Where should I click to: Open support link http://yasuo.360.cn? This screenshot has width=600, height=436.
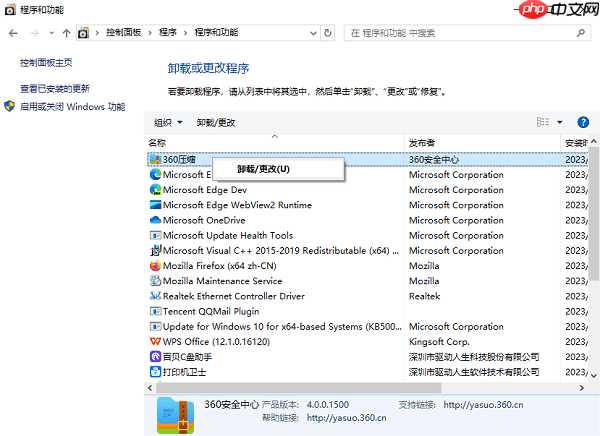point(483,405)
